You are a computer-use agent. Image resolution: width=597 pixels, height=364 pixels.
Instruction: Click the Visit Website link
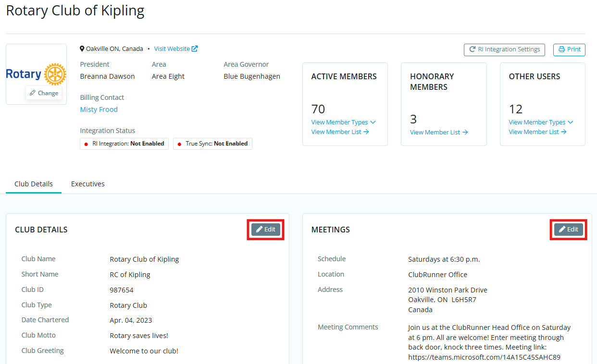(x=172, y=49)
